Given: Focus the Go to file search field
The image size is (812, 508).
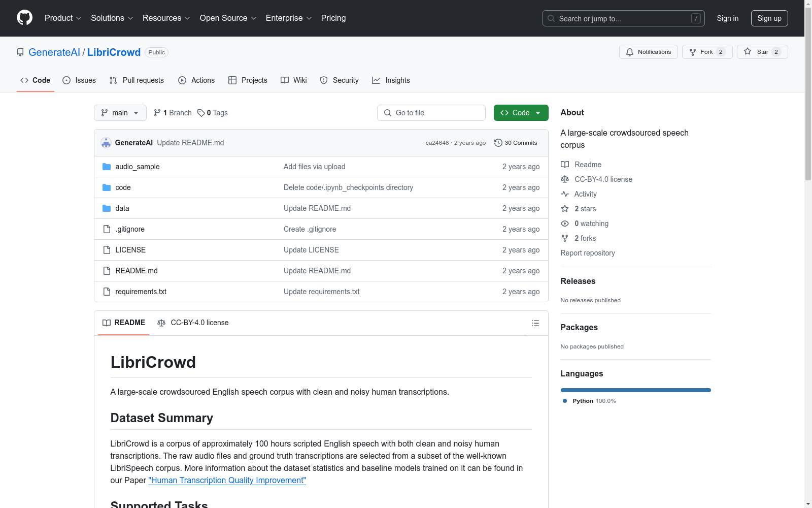Looking at the screenshot, I should coord(431,113).
